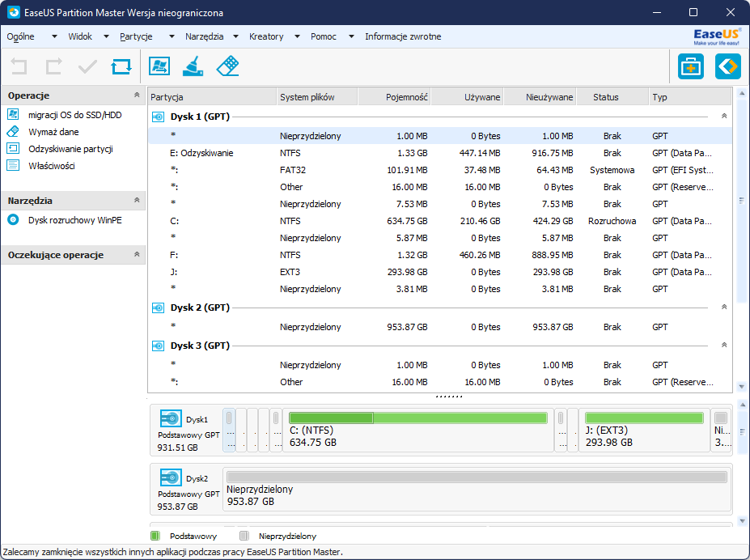The height and width of the screenshot is (560, 750).
Task: Click the Właściwości link
Action: click(x=52, y=166)
